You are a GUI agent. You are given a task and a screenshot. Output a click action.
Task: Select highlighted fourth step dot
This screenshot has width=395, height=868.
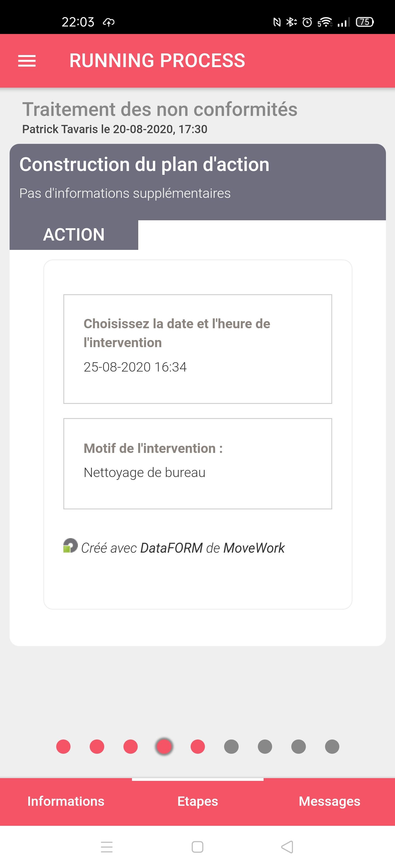tap(164, 746)
